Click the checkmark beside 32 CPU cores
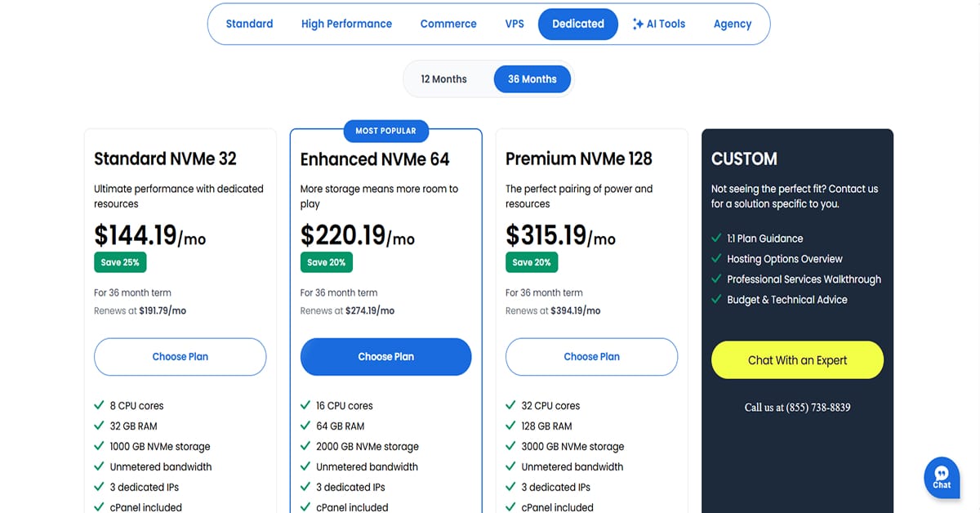The width and height of the screenshot is (980, 513). point(510,405)
